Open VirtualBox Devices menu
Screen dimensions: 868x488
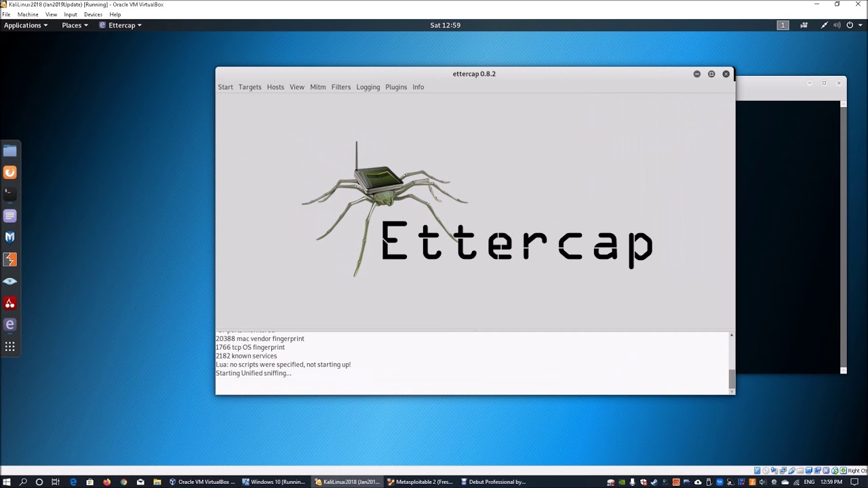point(93,14)
